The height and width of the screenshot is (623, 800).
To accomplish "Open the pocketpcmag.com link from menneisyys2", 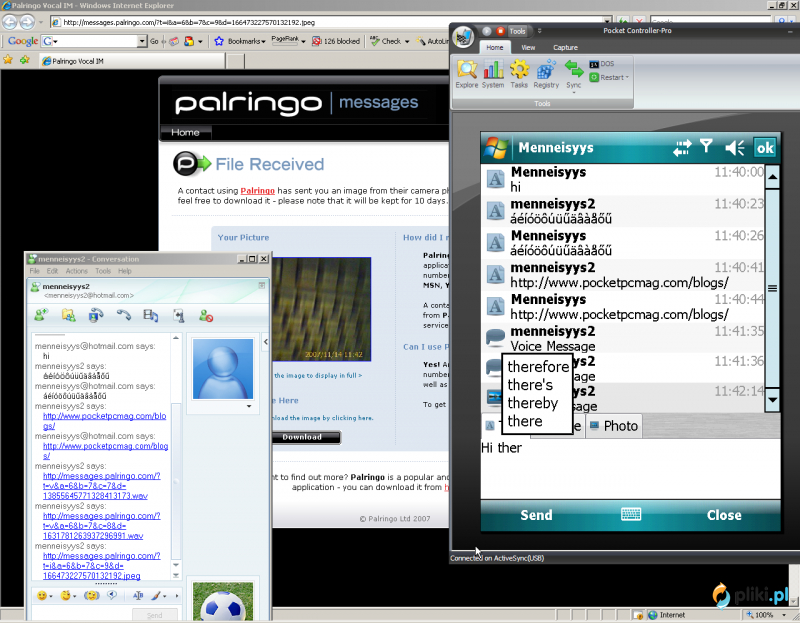I will point(105,421).
